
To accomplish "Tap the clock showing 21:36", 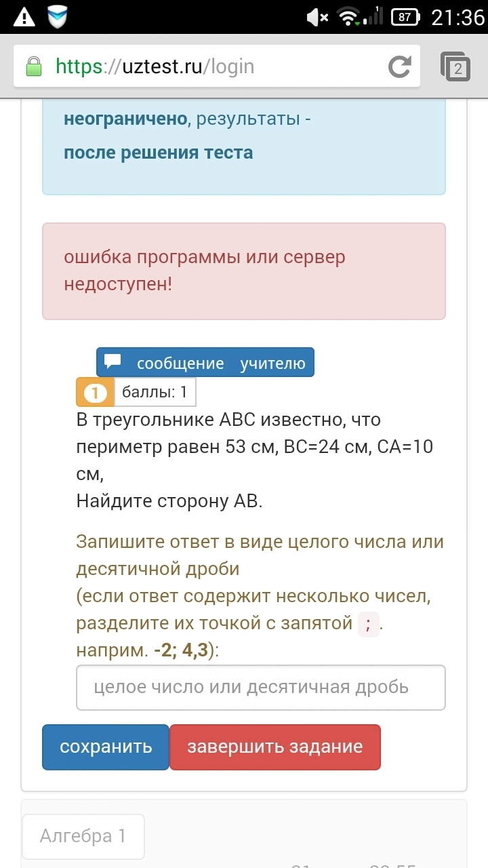I will pos(458,18).
